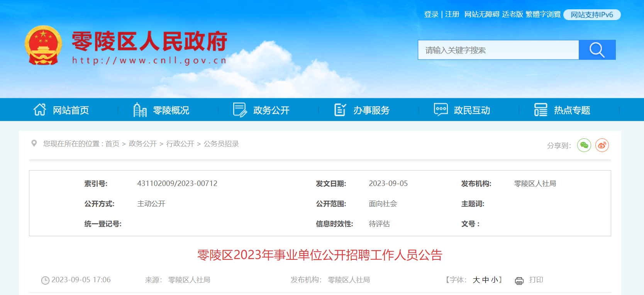Click the document icon for 政务公开

(x=240, y=110)
